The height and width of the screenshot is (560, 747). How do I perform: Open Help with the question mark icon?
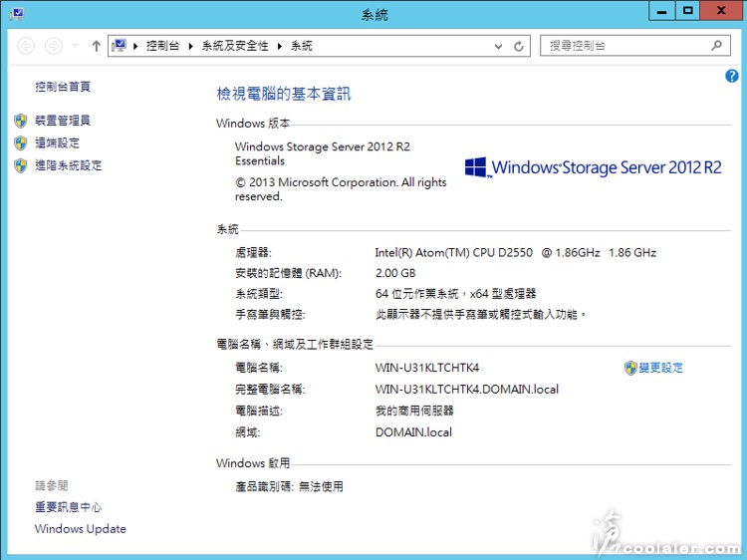732,76
